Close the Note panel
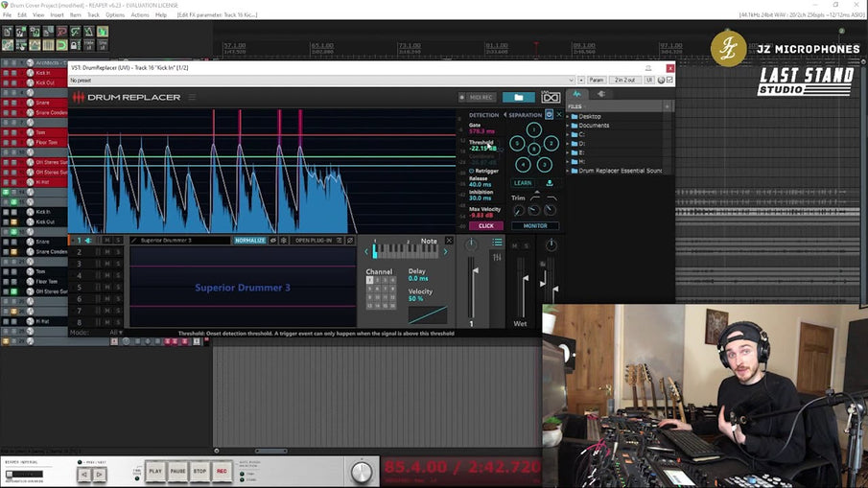868x488 pixels. pos(449,241)
